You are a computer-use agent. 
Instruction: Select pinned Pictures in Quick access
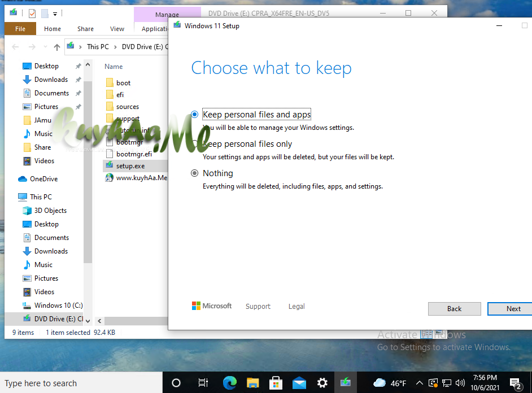[46, 107]
